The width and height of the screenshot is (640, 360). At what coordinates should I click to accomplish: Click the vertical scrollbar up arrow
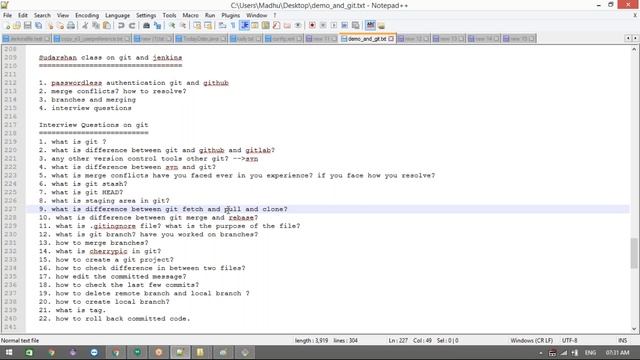click(x=634, y=49)
